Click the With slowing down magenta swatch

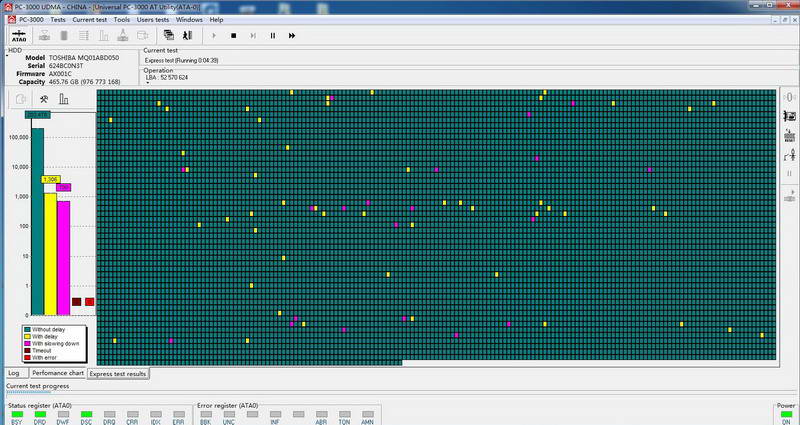(x=27, y=344)
